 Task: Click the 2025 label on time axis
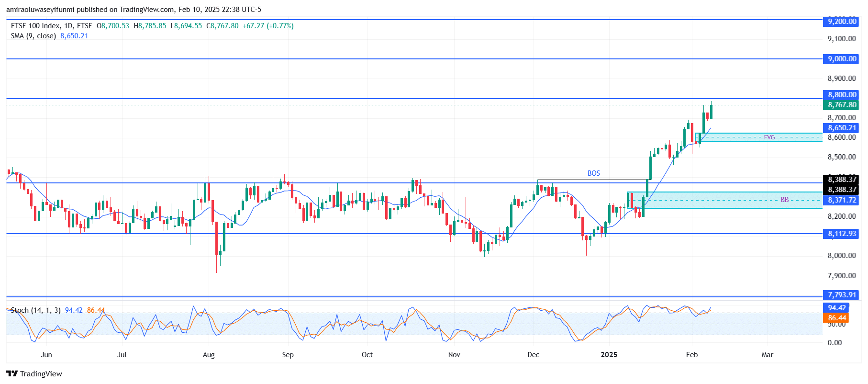[x=609, y=355]
